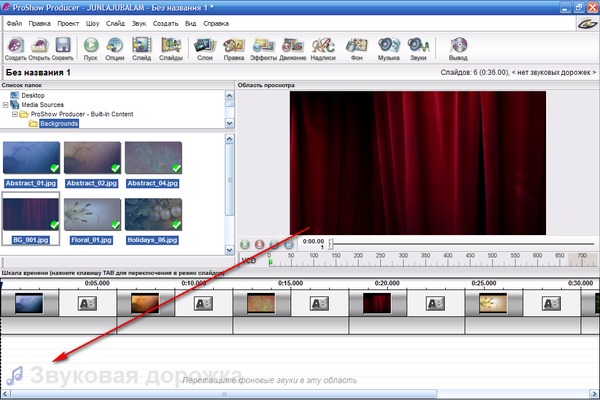
Task: Open the Звук menu
Action: click(139, 23)
